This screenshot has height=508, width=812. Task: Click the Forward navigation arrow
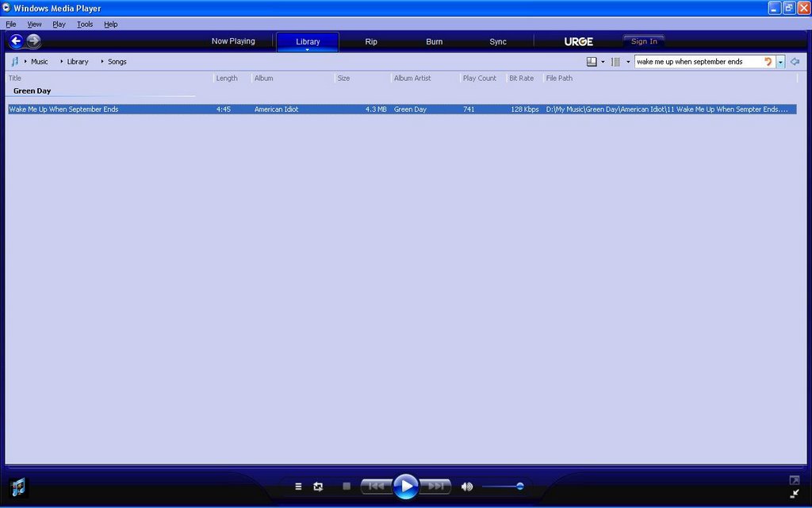pos(33,41)
